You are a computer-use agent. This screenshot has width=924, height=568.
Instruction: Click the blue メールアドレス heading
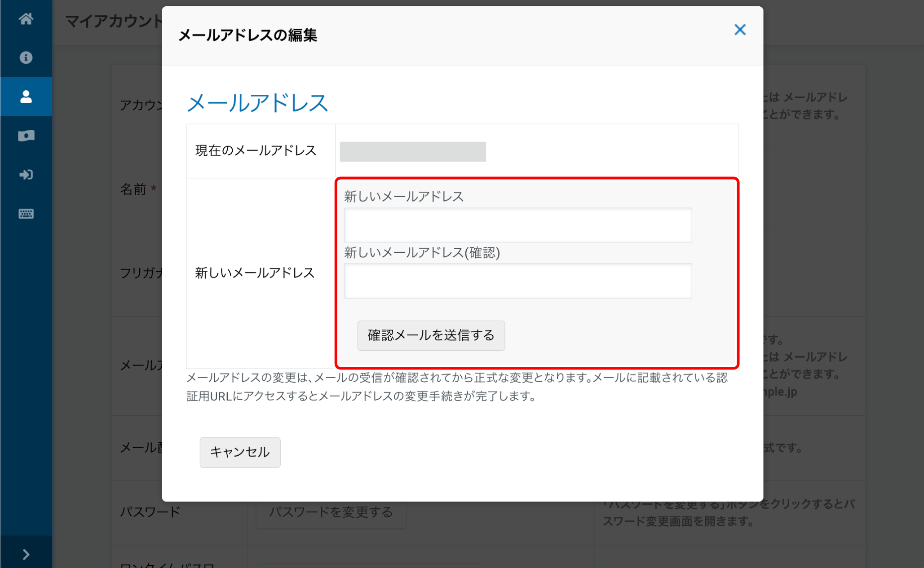[x=257, y=103]
